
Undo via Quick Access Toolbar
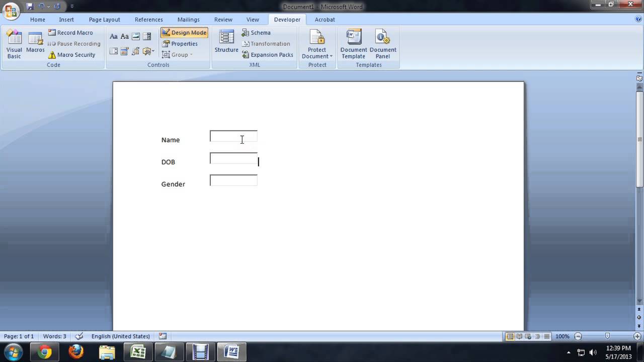[x=42, y=6]
